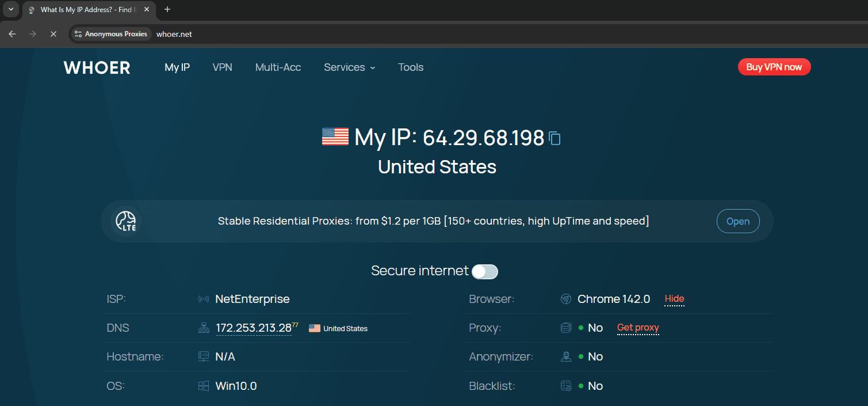
Task: Click the masked person icon beside Anonymizer
Action: (565, 356)
